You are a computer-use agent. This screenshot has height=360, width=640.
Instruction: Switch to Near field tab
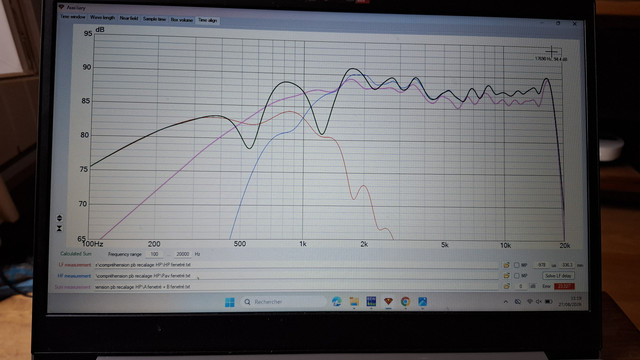click(129, 18)
